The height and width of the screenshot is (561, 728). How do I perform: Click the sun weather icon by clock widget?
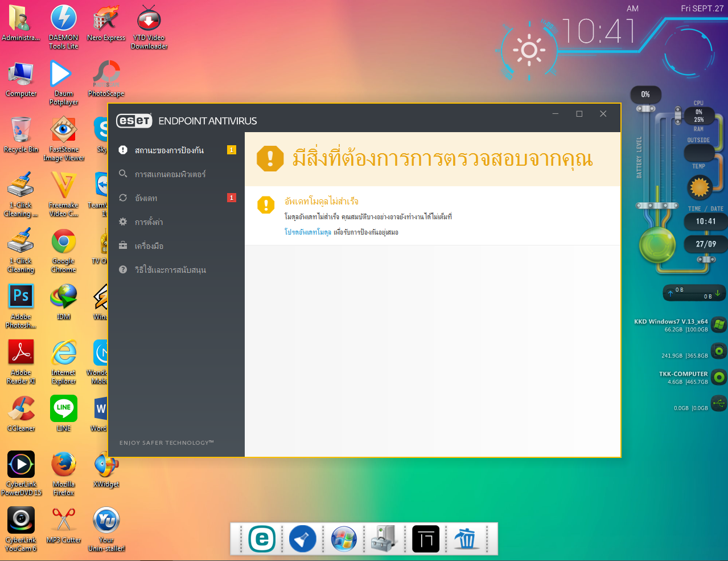point(529,50)
